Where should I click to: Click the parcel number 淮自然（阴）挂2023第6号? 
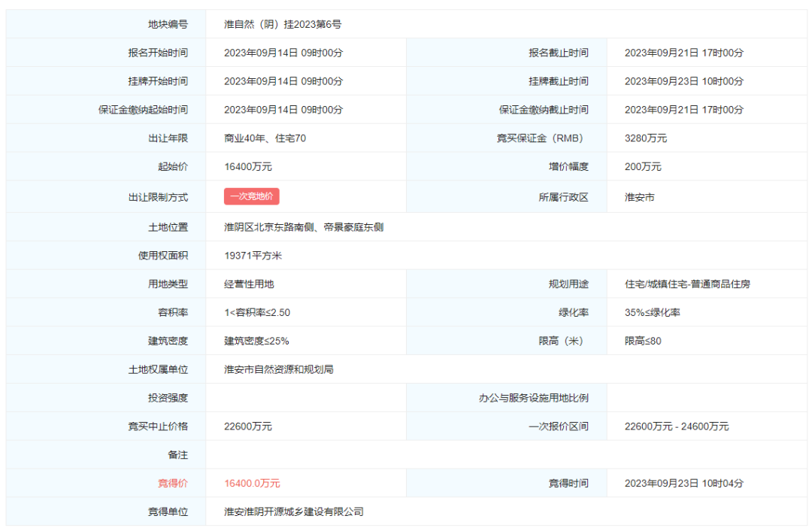click(283, 24)
